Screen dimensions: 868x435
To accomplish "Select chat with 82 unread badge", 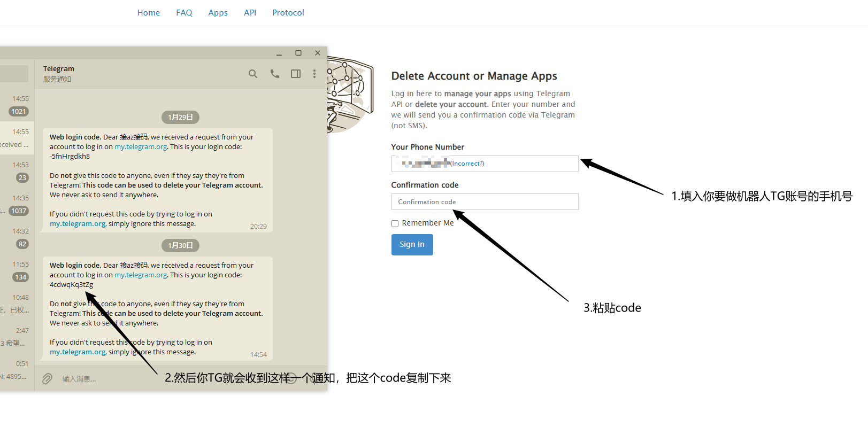I will (x=17, y=238).
